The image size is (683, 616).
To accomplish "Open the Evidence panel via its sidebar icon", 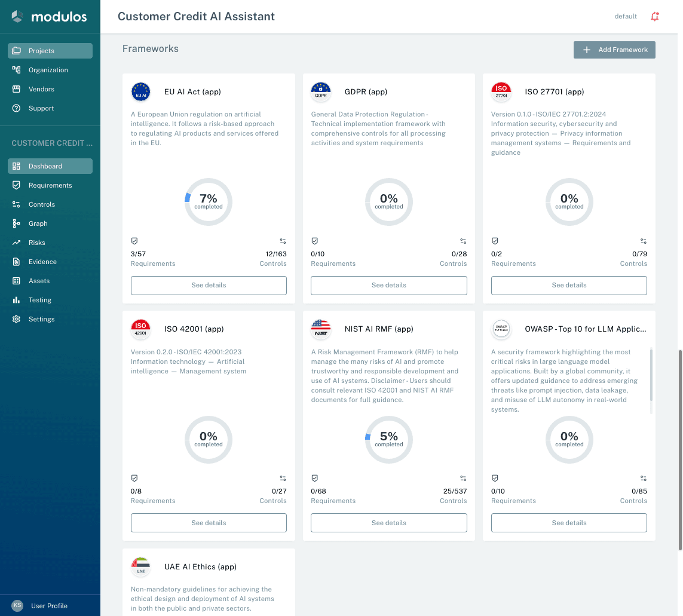I will click(x=16, y=262).
